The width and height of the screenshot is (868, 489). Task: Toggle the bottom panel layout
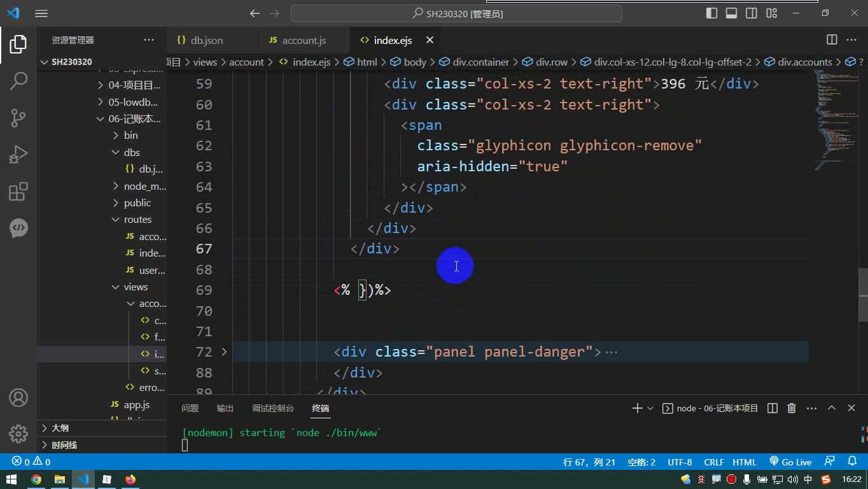732,13
